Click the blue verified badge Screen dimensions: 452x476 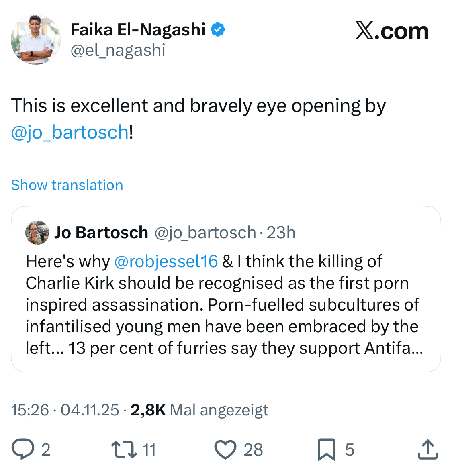(x=218, y=30)
